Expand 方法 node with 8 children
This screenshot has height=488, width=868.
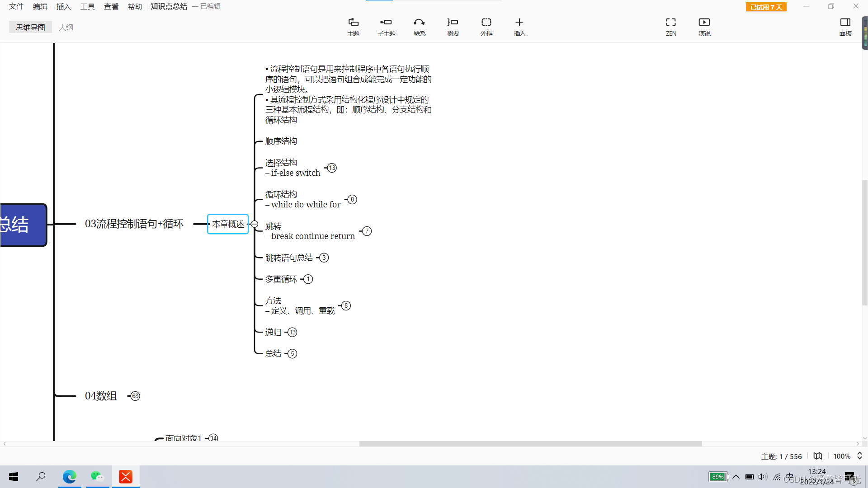tap(346, 306)
